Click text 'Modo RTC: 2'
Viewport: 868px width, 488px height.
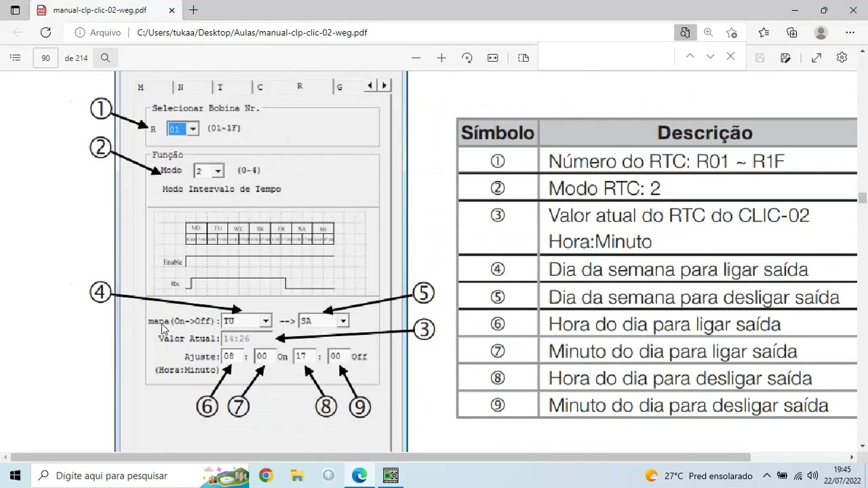tap(604, 188)
